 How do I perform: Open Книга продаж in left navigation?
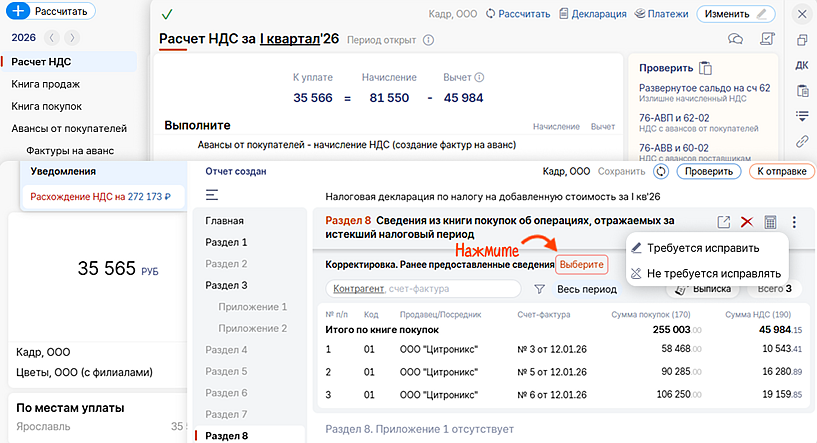(46, 84)
